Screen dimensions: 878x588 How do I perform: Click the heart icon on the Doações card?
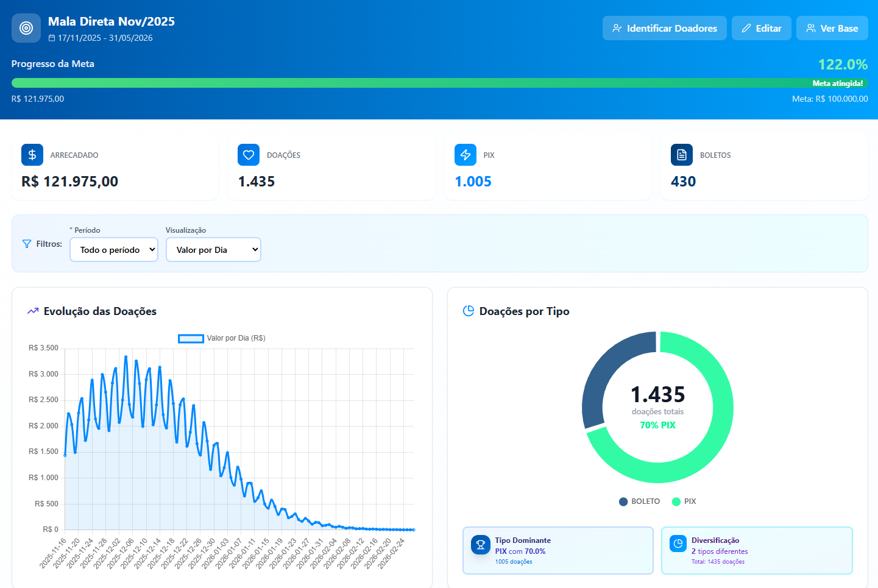[249, 155]
